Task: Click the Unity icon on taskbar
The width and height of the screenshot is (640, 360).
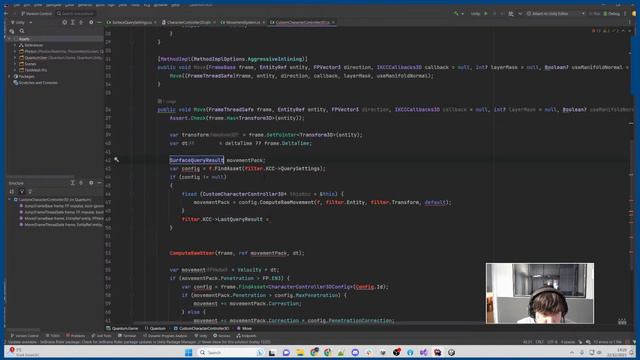Action: (451, 352)
